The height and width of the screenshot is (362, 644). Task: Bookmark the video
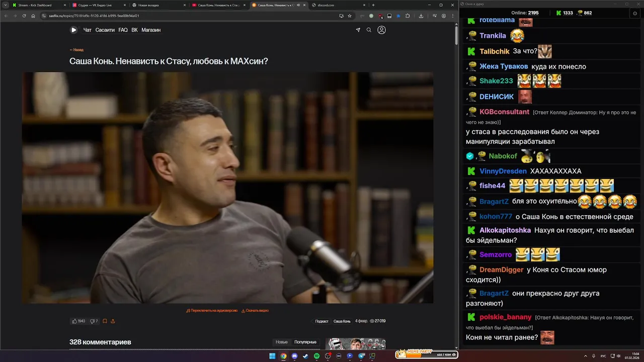pyautogui.click(x=105, y=321)
